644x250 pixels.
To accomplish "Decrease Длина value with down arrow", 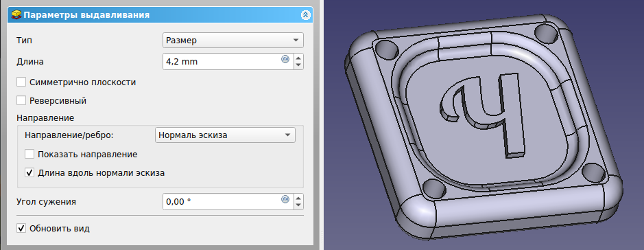I will [x=298, y=65].
